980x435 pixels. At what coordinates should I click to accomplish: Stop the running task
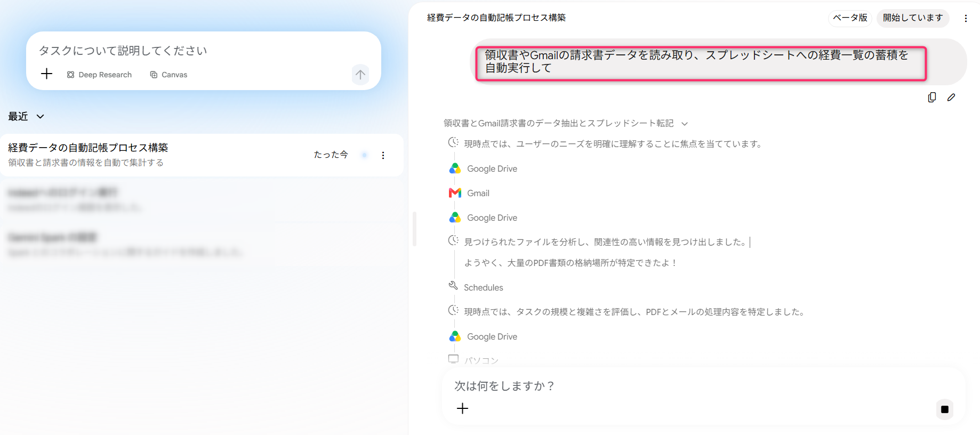(945, 409)
